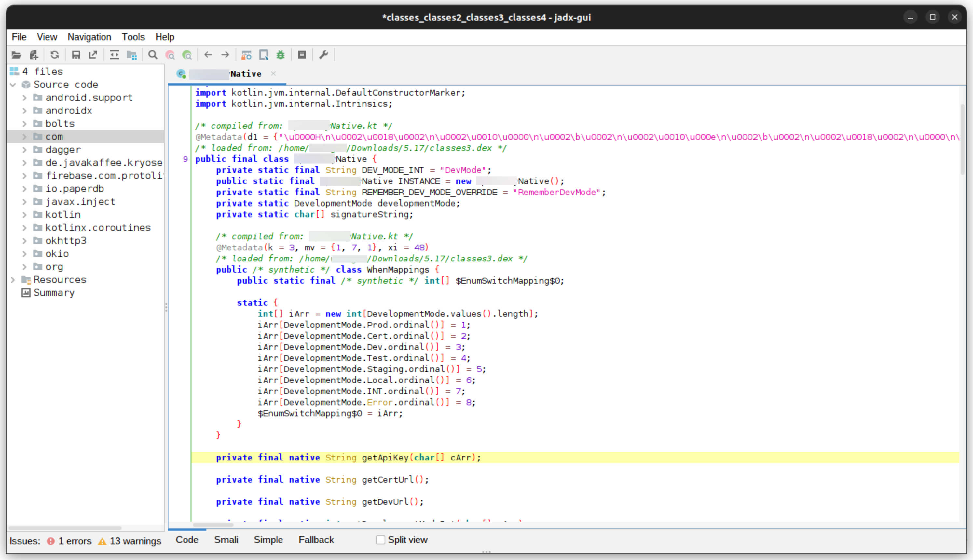Toggle sync with editor icon
973x560 pixels.
pos(114,55)
